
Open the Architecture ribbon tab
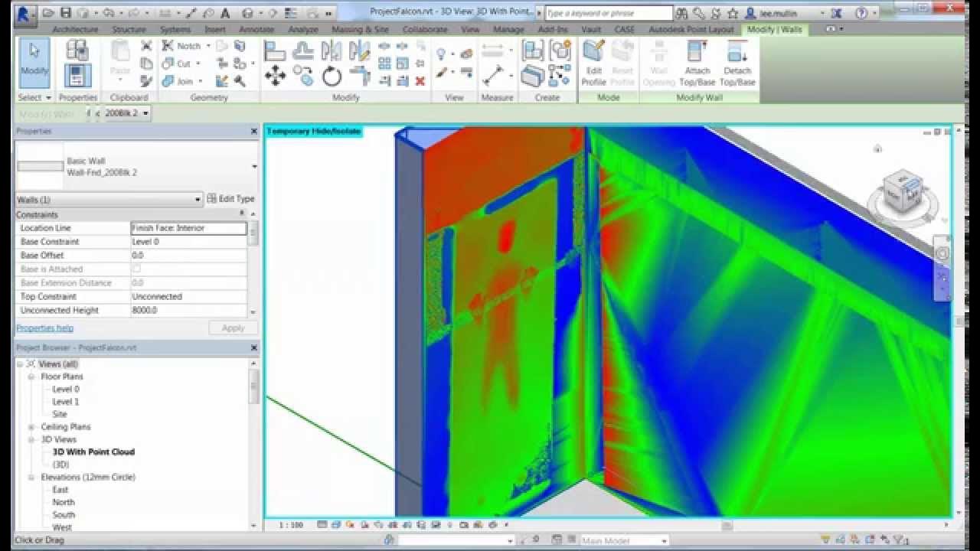coord(75,29)
